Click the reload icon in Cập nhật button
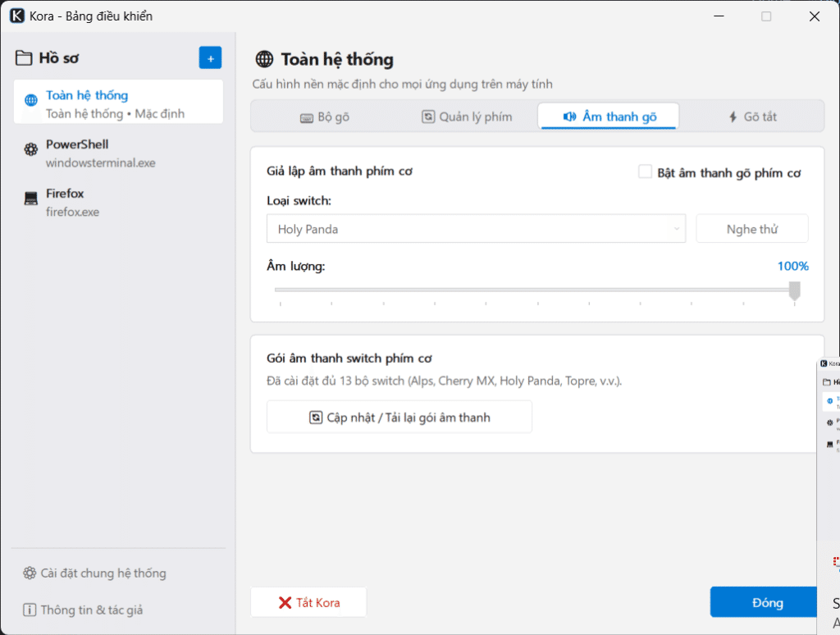Screen dimensions: 840x635 [316, 417]
